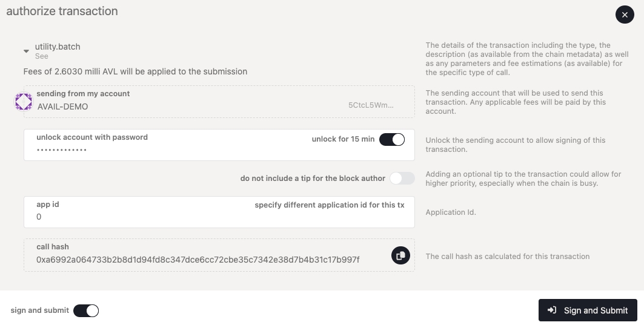Click the utility.batch call name

point(58,47)
